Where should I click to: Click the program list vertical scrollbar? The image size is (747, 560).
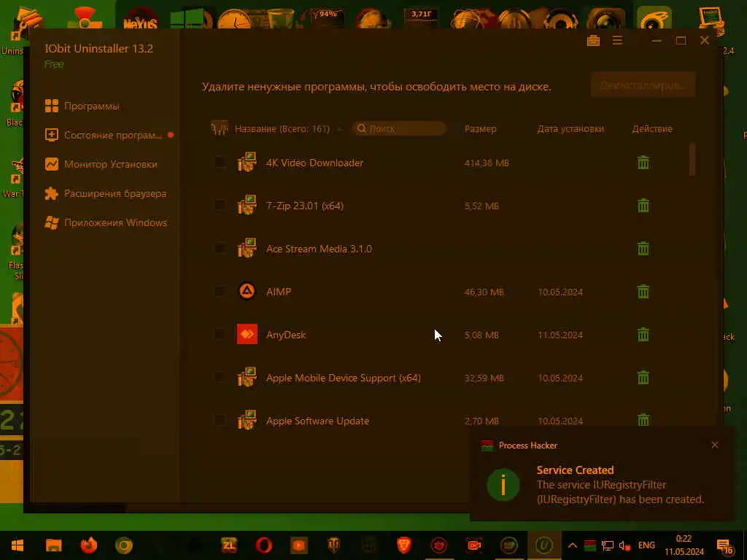[x=692, y=160]
